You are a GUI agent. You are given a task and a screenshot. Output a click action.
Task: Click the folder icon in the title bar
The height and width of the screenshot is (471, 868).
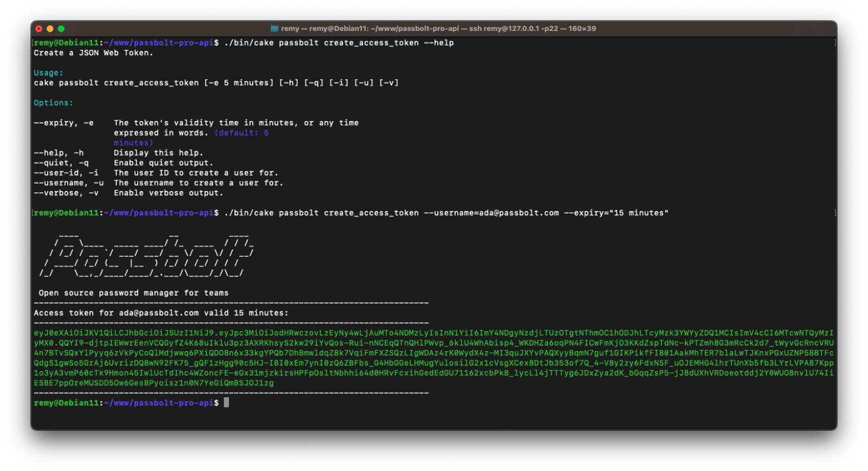pos(275,29)
